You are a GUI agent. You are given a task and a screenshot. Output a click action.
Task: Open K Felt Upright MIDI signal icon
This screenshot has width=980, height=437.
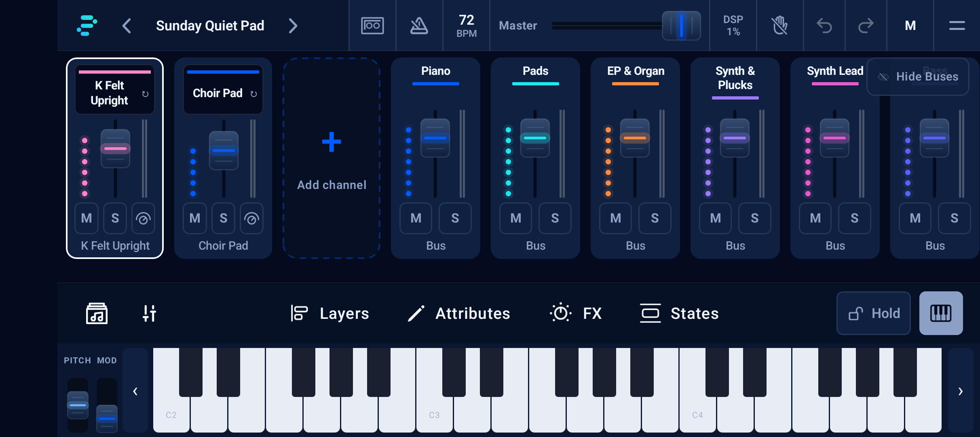(x=143, y=218)
